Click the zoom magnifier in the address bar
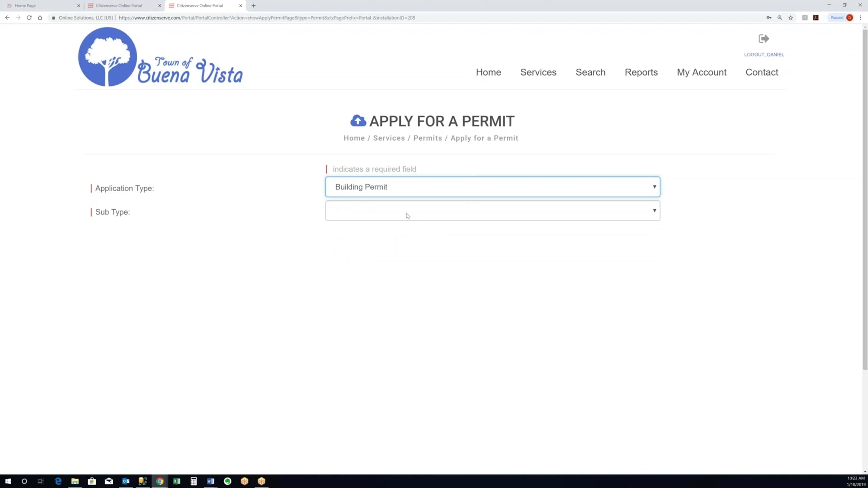 pyautogui.click(x=780, y=17)
